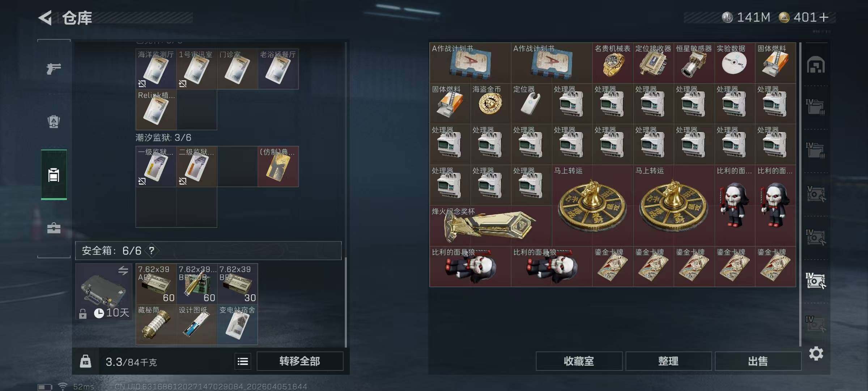The height and width of the screenshot is (391, 868).
Task: Click the weight KG icon
Action: pyautogui.click(x=85, y=361)
